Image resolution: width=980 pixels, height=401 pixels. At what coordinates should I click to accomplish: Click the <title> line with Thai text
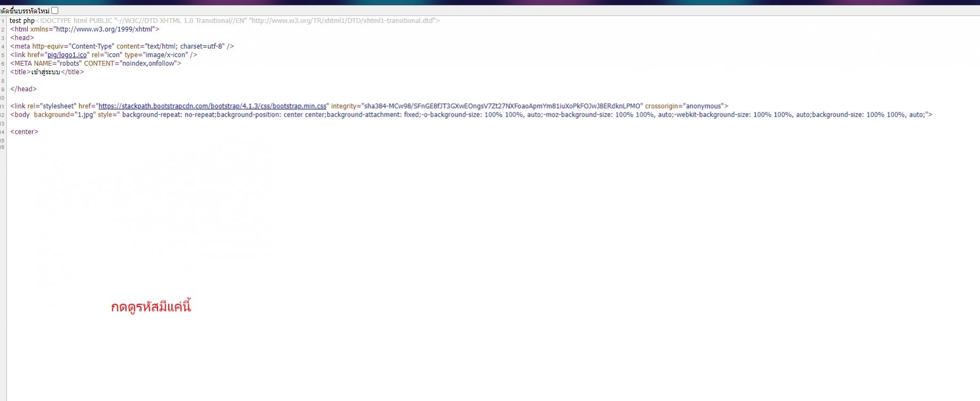point(47,72)
